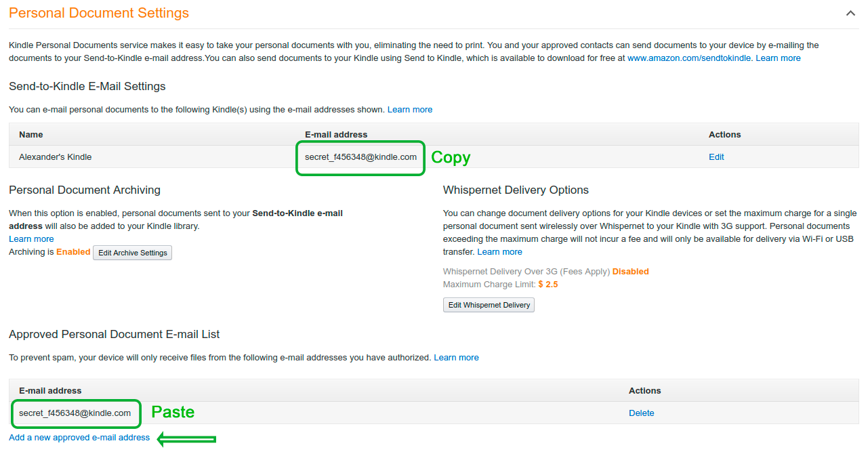Viewport: 868px width, 458px height.
Task: Click Learn more under Send-to-Kindle E-Mail Settings
Action: click(410, 110)
